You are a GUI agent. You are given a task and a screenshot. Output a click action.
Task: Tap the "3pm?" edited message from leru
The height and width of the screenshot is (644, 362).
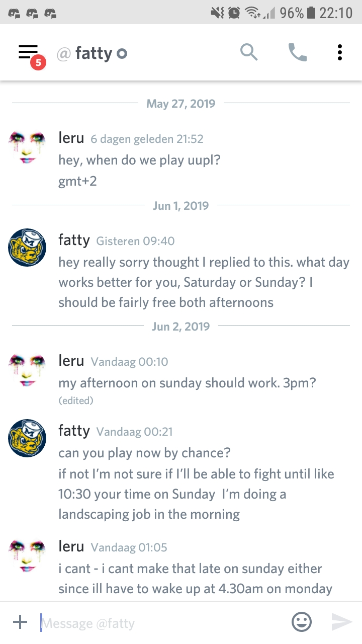pos(187,383)
